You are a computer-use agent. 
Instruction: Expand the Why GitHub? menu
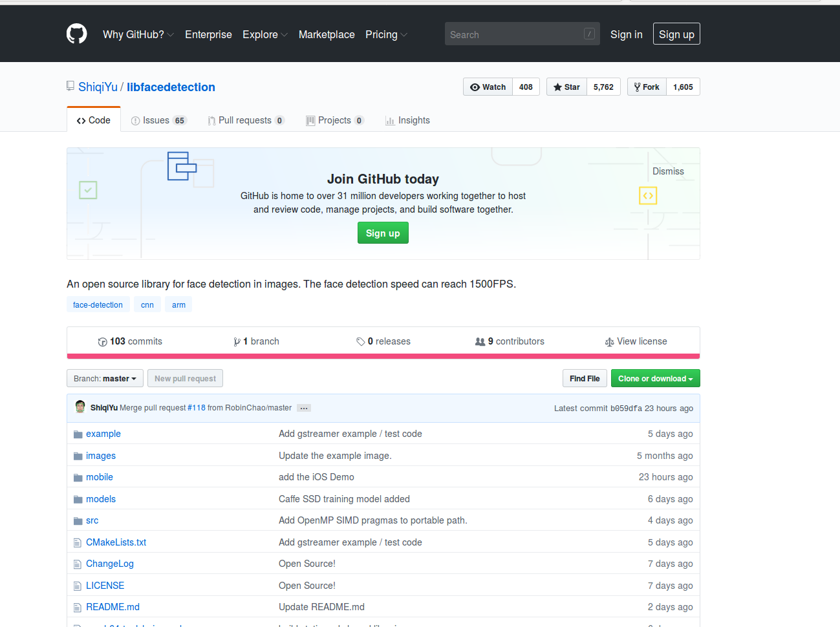click(138, 34)
